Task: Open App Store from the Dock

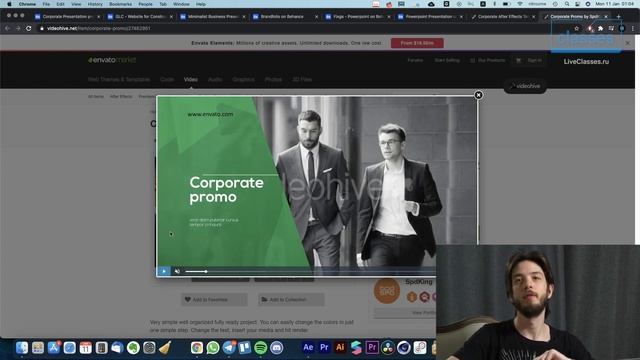Action: click(x=54, y=347)
